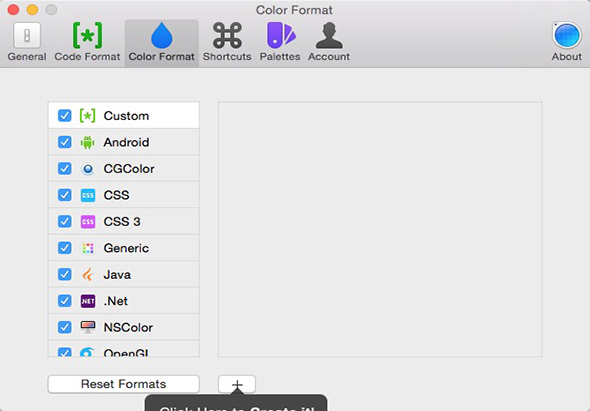
Task: Disable the CSS format checkbox
Action: [65, 195]
